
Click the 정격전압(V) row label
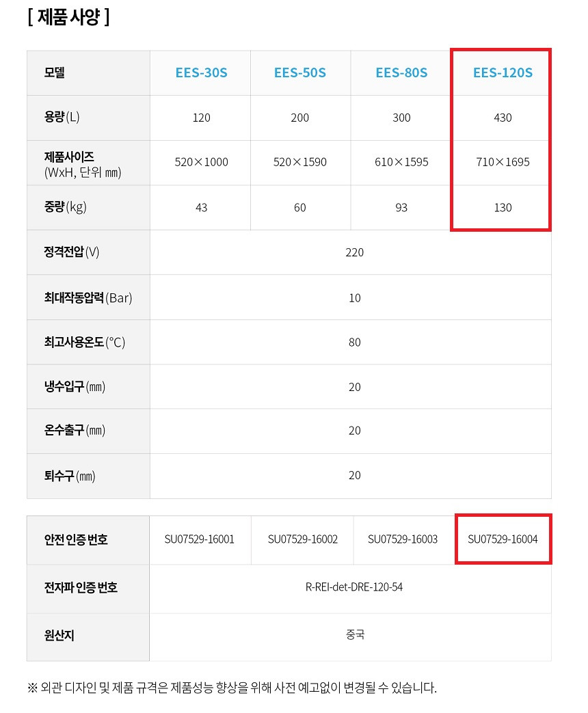(72, 252)
